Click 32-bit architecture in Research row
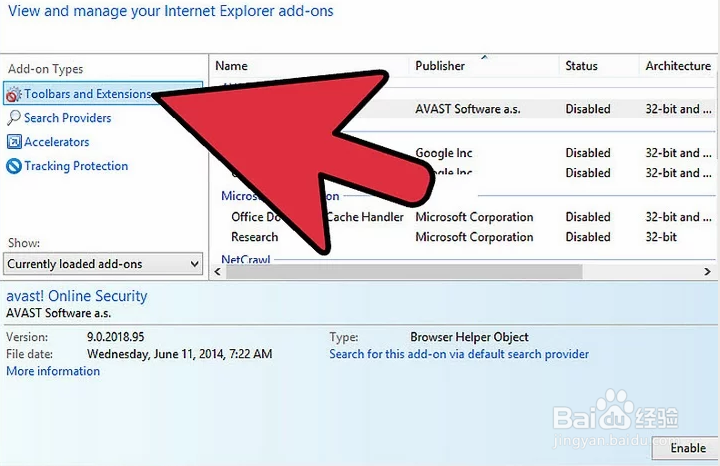This screenshot has width=720, height=466. [661, 237]
